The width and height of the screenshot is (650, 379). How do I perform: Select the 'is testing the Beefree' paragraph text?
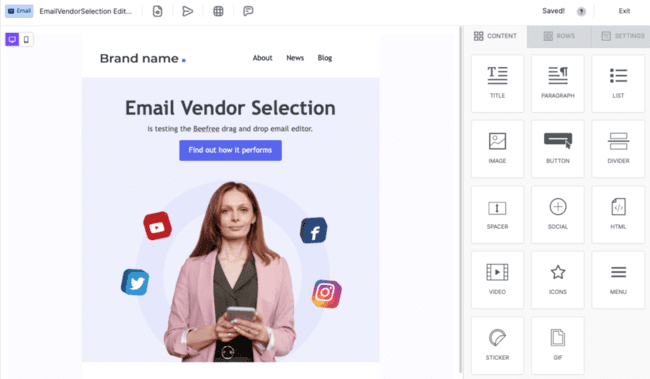(230, 129)
